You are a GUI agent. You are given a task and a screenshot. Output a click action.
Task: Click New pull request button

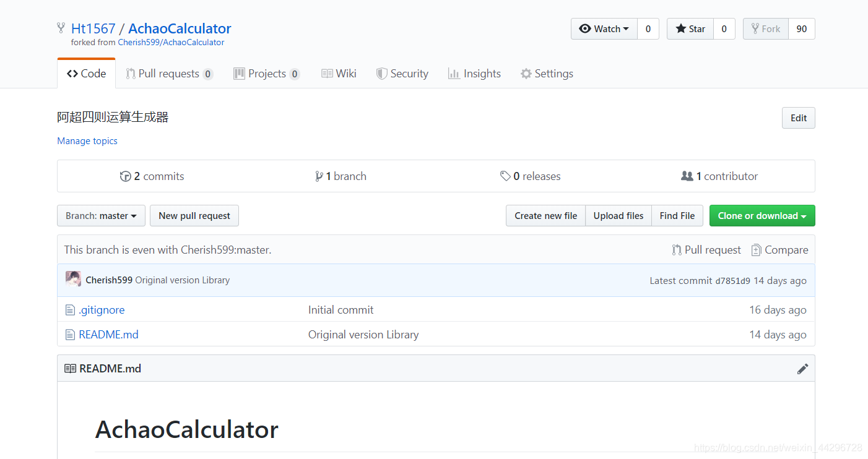click(194, 216)
